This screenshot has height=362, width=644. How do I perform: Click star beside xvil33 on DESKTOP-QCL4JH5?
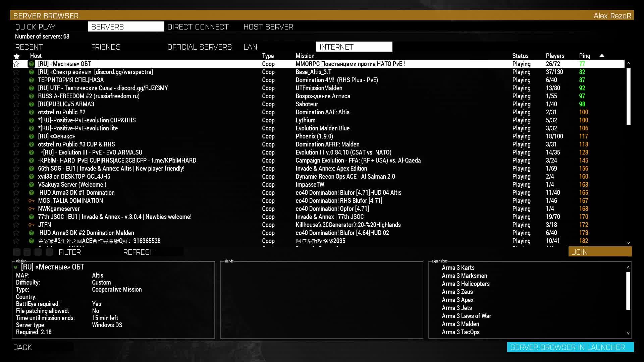point(16,177)
